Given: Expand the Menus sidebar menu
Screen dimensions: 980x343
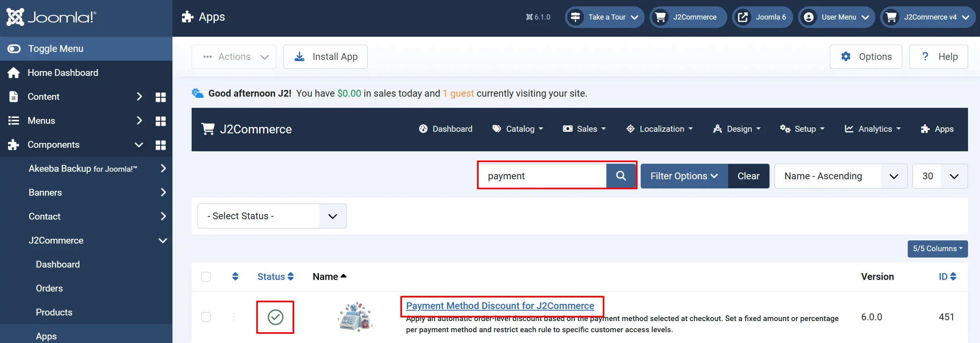Looking at the screenshot, I should [x=139, y=121].
